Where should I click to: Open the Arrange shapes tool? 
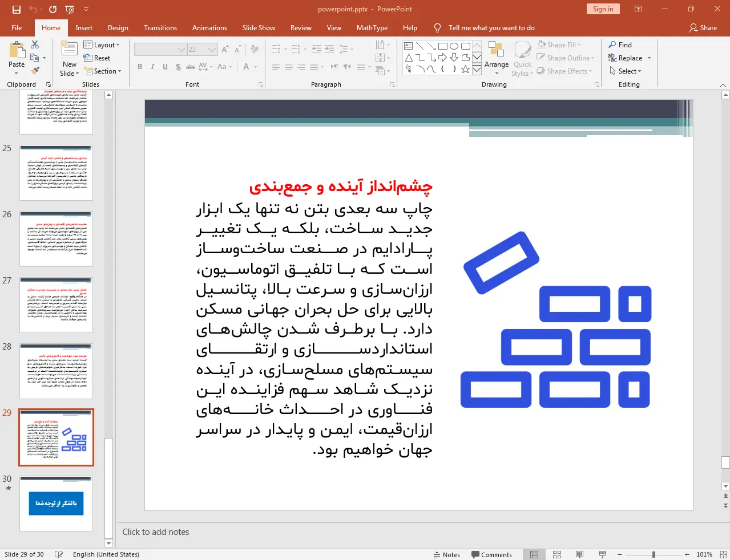pyautogui.click(x=497, y=58)
